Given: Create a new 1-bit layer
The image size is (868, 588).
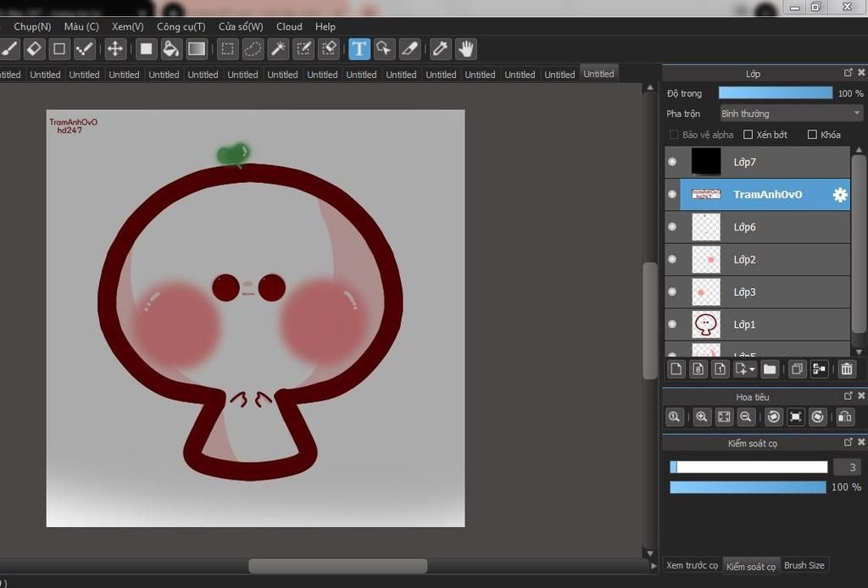Looking at the screenshot, I should pos(720,369).
